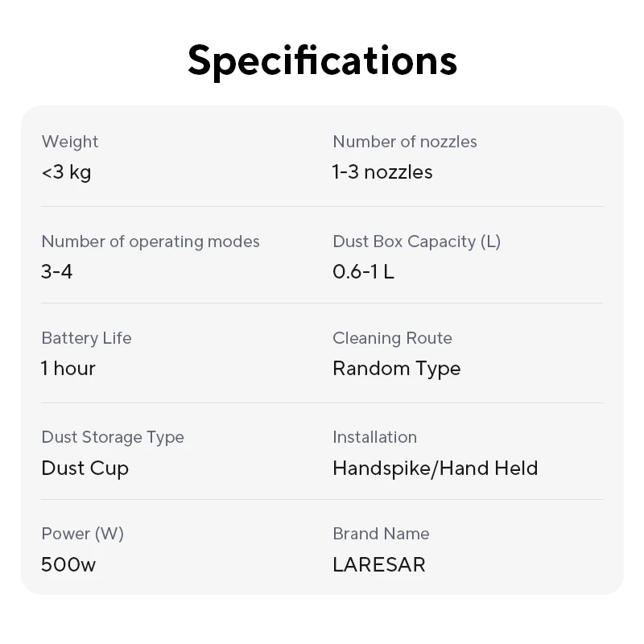Select the Cleaning Route label
This screenshot has width=644, height=644.
(x=392, y=338)
